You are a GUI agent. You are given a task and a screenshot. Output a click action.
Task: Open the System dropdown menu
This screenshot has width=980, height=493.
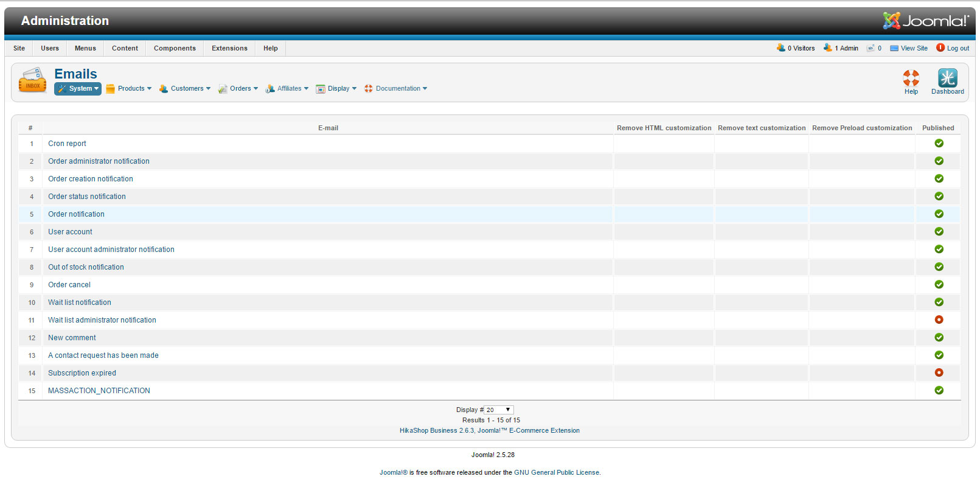click(x=78, y=89)
